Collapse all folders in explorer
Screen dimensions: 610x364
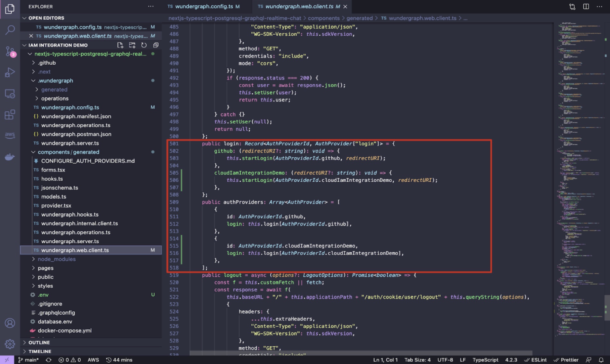156,45
